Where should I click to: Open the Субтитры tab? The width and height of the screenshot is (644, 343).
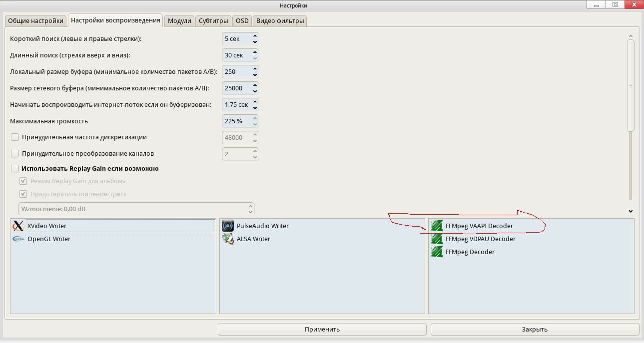coord(213,20)
